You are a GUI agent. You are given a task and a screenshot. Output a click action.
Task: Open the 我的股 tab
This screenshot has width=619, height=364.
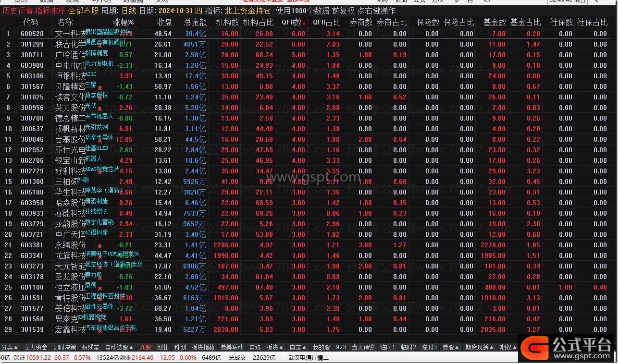point(321,347)
